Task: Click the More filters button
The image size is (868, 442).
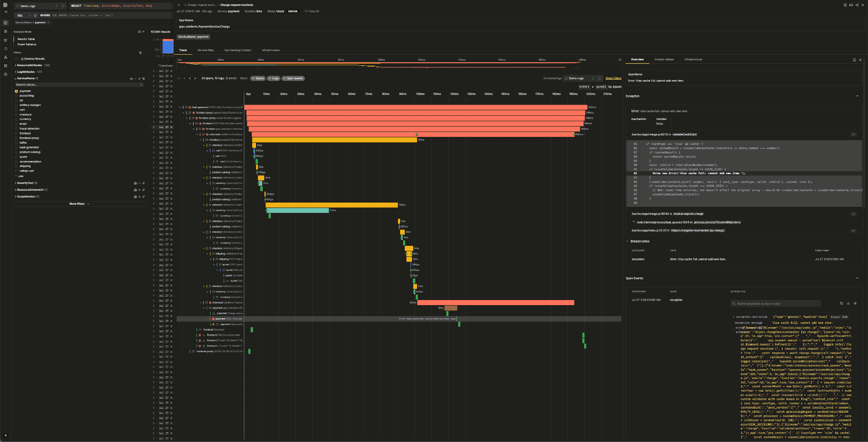Action: coord(79,204)
